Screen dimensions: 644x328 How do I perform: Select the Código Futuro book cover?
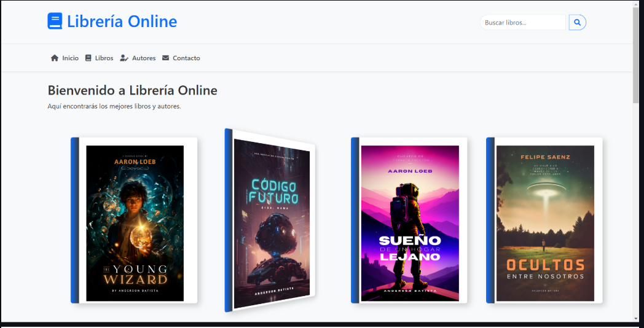click(x=273, y=221)
